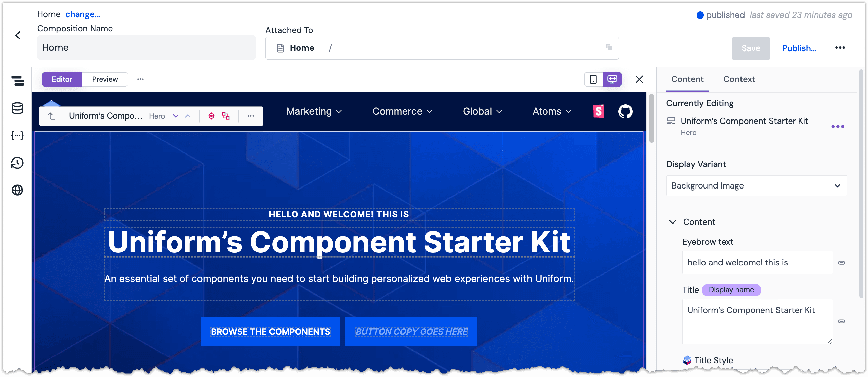Click the visual editor toggle icon
Image resolution: width=868 pixels, height=377 pixels.
coord(613,79)
